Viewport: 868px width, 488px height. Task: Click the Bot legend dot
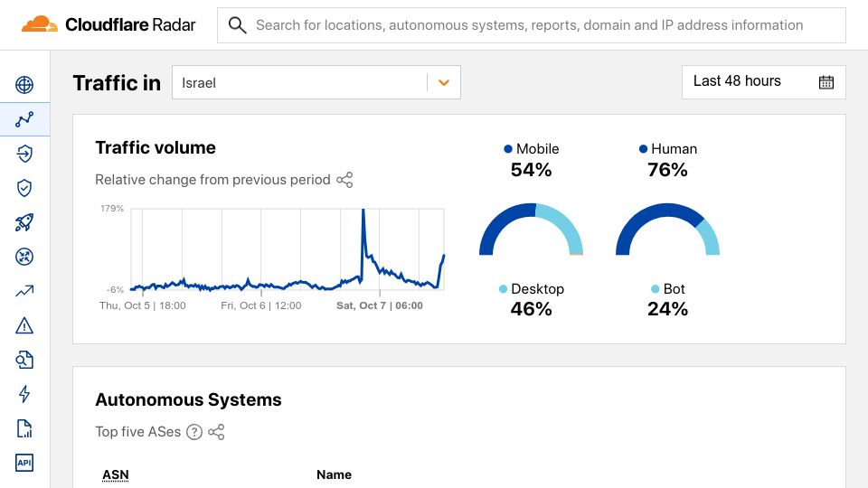[x=655, y=289]
